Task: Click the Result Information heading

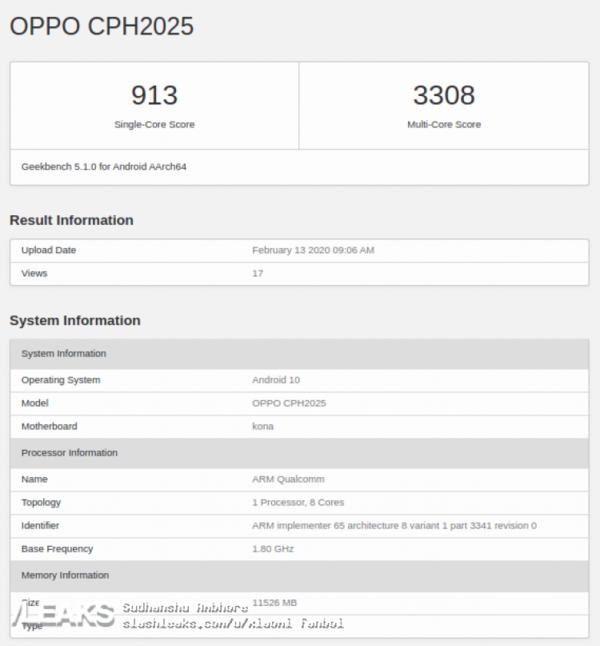Action: [72, 220]
